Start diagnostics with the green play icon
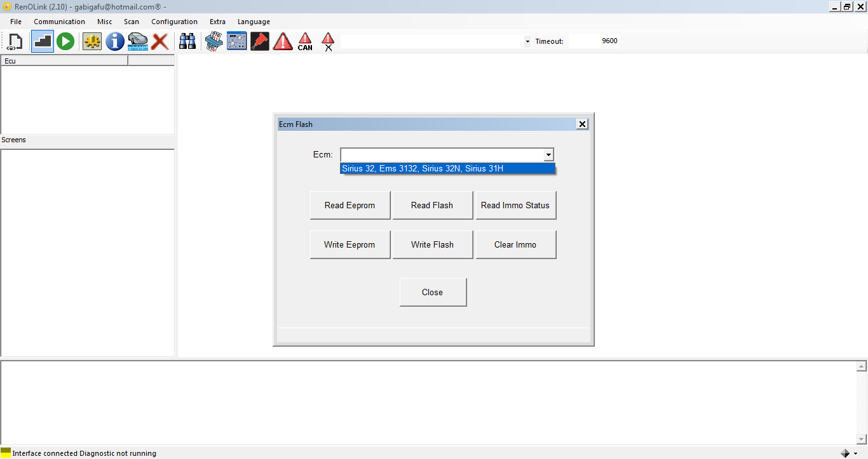The width and height of the screenshot is (868, 459). click(65, 42)
